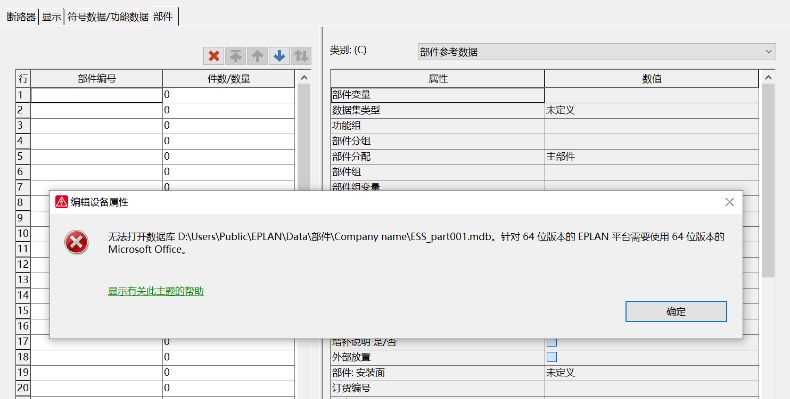Open the 符号数据/功能数据 tab
Viewport: 790px width, 399px height.
107,17
